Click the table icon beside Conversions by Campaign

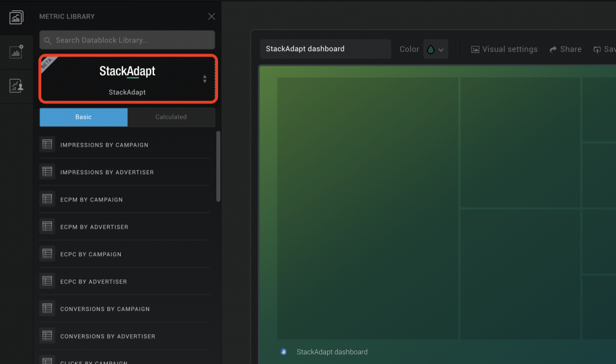point(47,309)
